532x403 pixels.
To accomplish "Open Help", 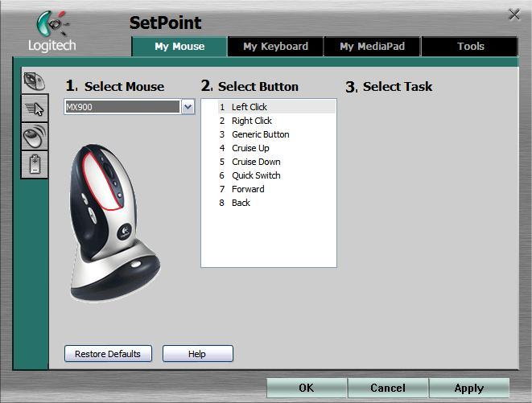I will (197, 354).
